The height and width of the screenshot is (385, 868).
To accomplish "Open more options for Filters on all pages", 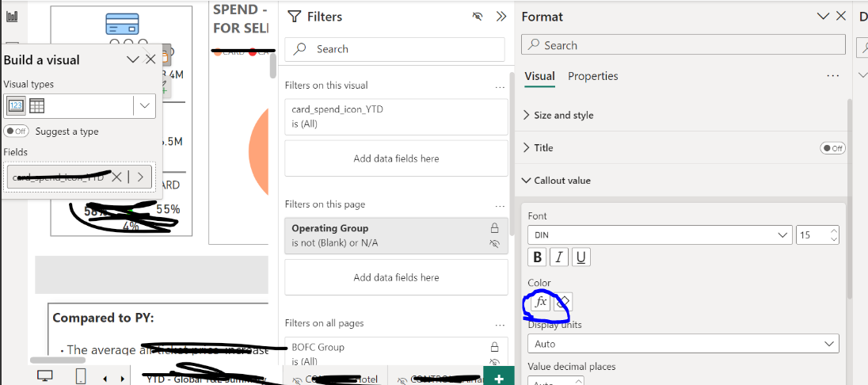I will tap(500, 324).
